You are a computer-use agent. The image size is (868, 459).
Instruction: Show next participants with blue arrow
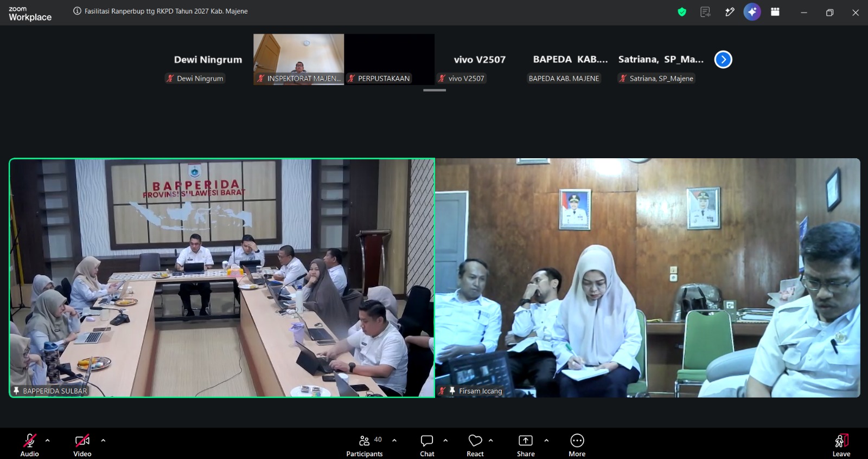coord(723,60)
